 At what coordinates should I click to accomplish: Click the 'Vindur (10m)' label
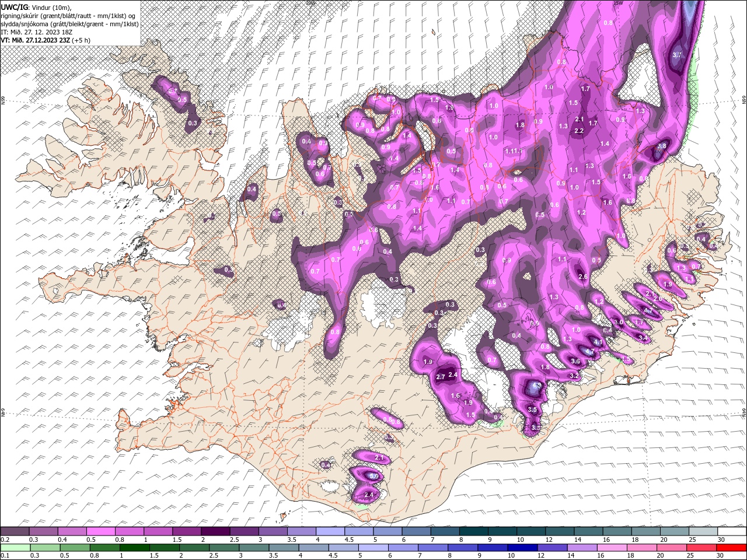click(51, 8)
